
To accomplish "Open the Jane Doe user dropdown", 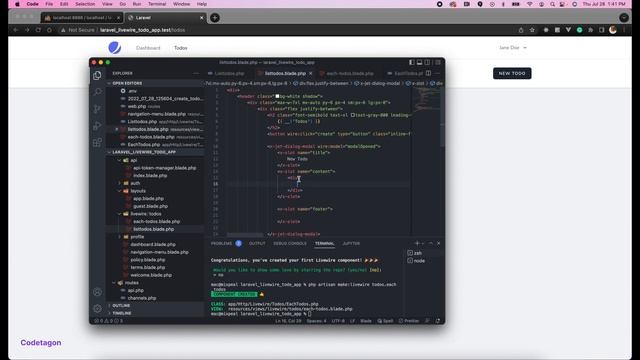I will (x=513, y=48).
